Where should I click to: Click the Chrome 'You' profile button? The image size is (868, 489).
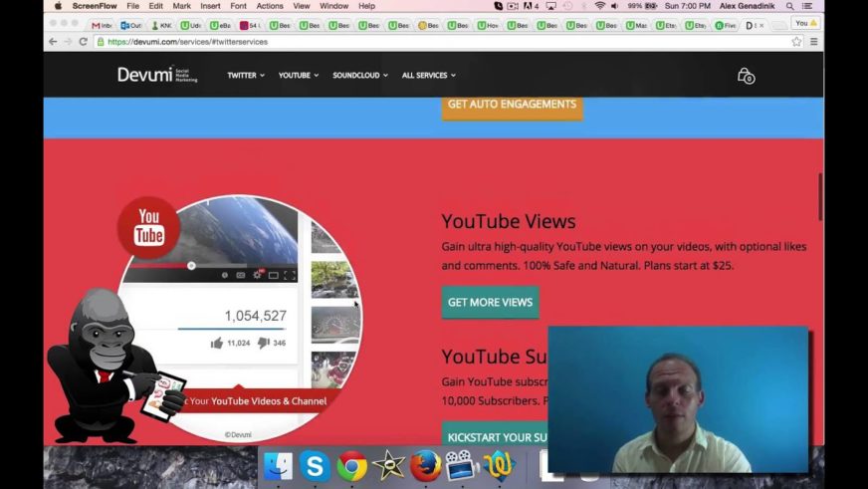805,23
